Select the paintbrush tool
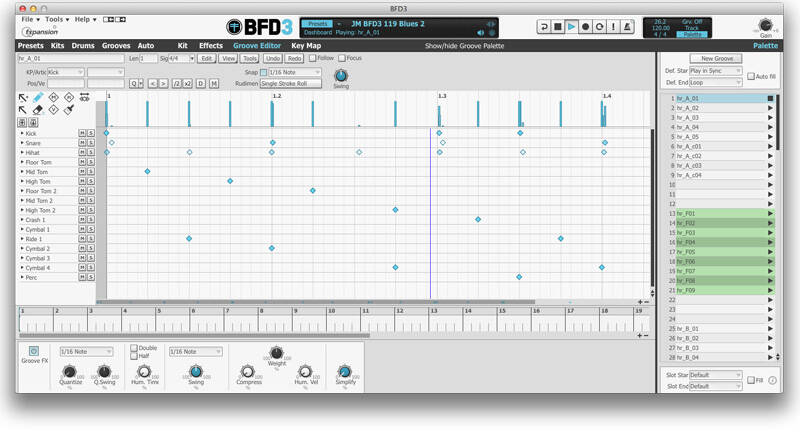Viewport: 800px width, 435px height. click(x=69, y=110)
